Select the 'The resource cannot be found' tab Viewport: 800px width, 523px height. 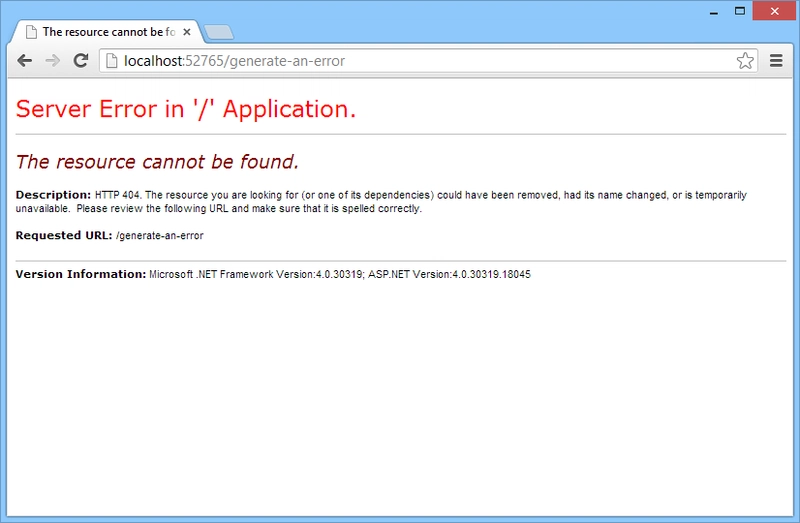(105, 32)
